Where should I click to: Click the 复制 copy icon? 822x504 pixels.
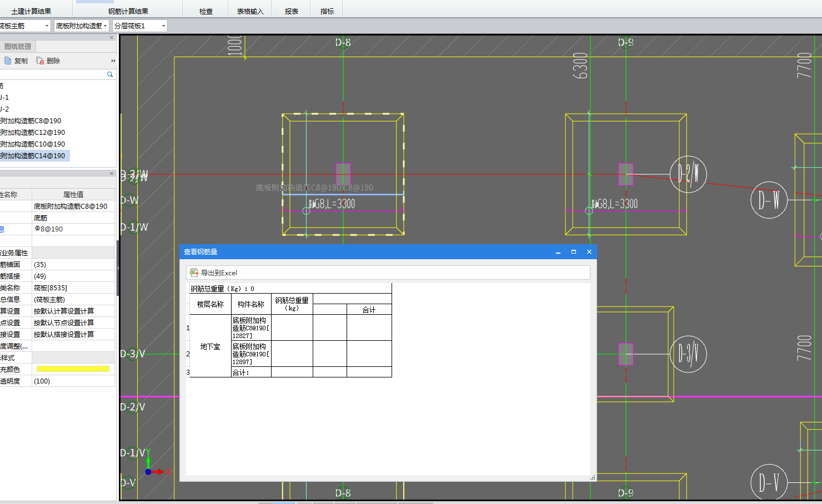tap(8, 61)
